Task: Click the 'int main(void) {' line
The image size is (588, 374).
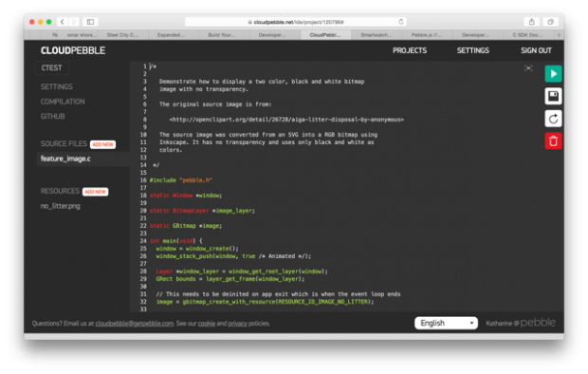Action: (x=175, y=241)
